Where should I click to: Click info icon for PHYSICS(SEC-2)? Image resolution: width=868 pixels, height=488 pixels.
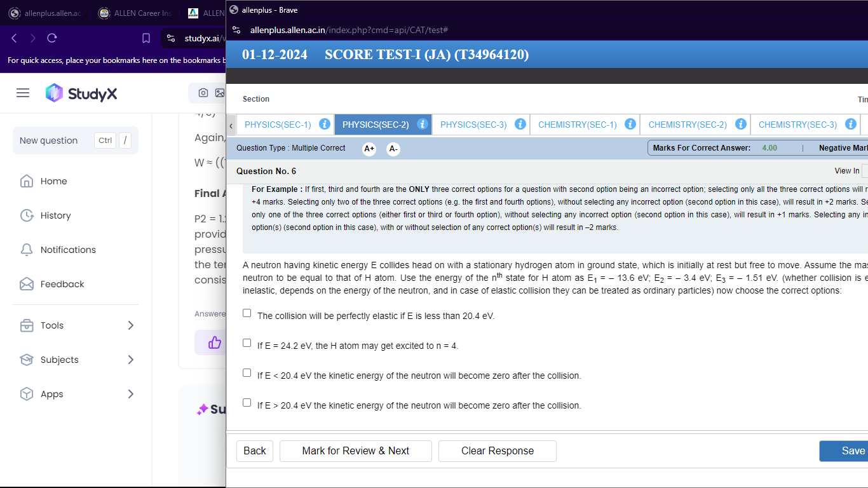coord(422,124)
